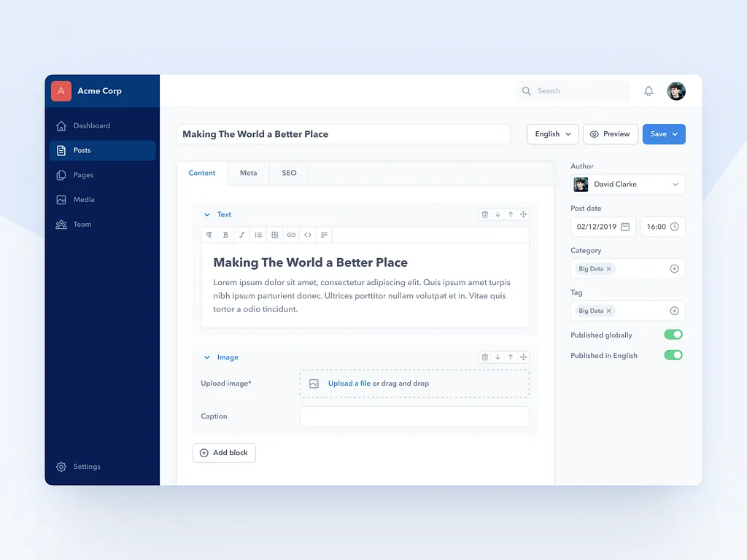Viewport: 747px width, 560px height.
Task: Switch to the SEO tab
Action: [289, 173]
